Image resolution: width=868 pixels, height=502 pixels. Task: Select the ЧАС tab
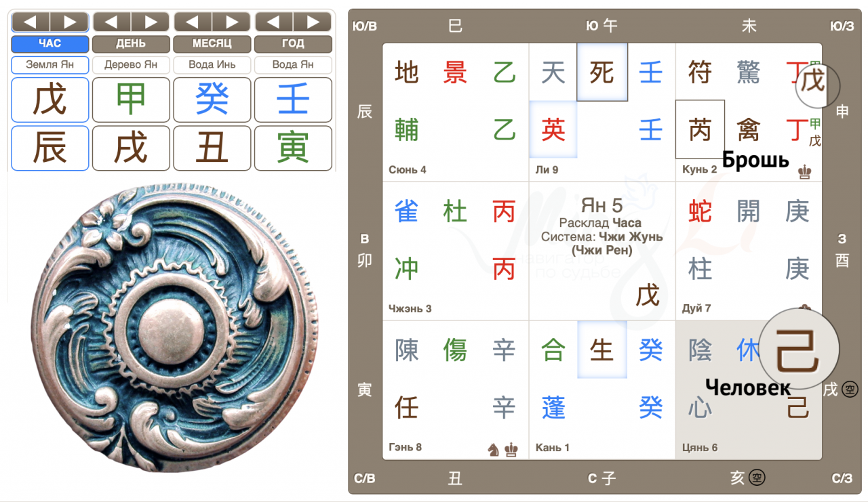[50, 44]
